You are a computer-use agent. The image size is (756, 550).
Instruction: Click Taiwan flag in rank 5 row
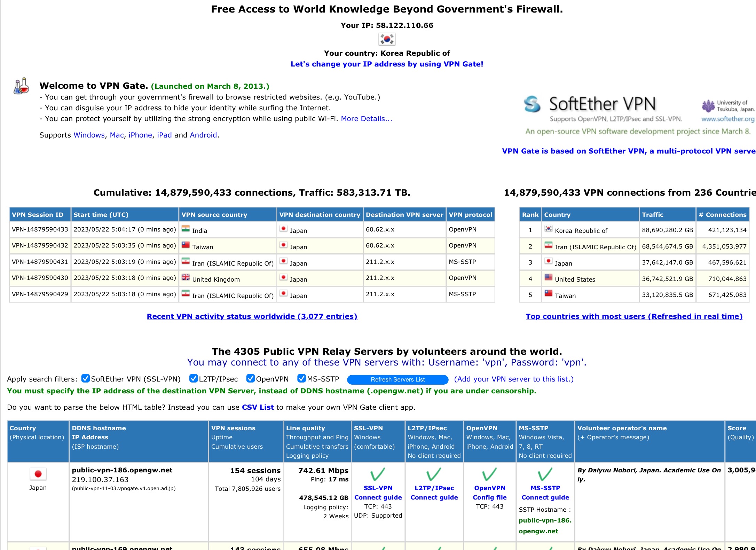click(x=548, y=293)
